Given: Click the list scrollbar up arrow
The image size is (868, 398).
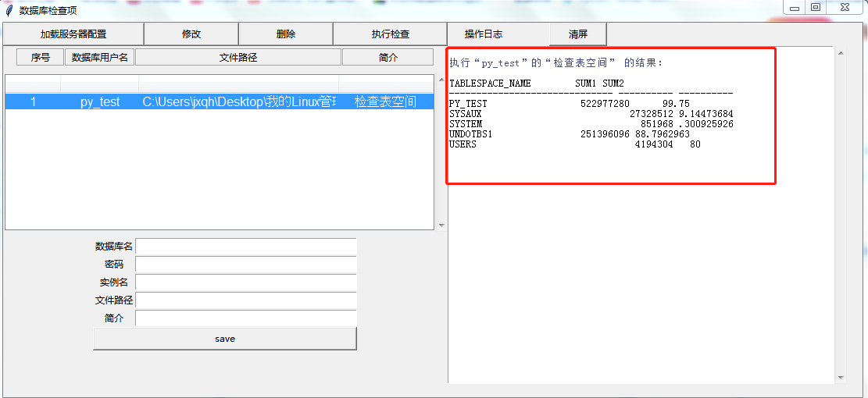Looking at the screenshot, I should click(441, 80).
